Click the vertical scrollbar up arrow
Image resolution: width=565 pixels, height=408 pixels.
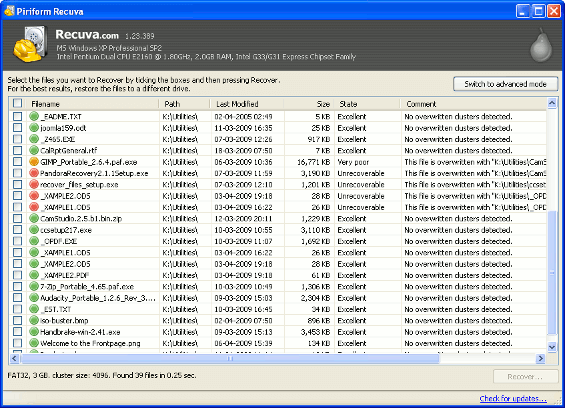552,103
